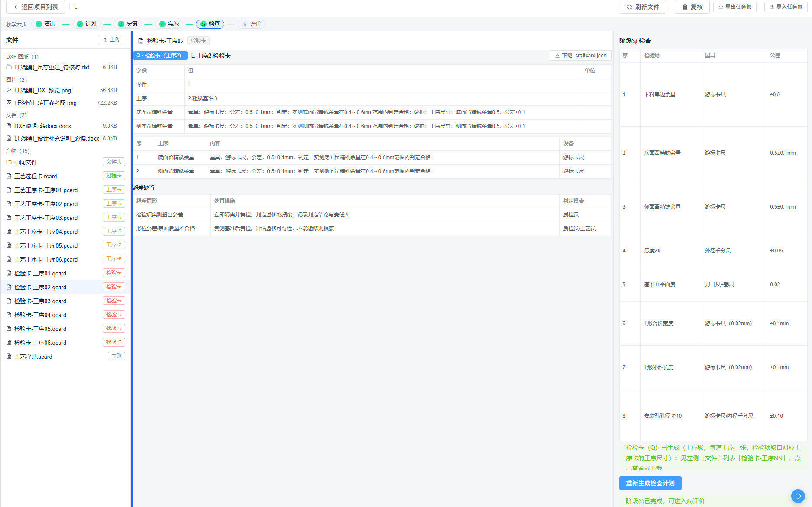Click the 返回项目列表 button

(36, 7)
